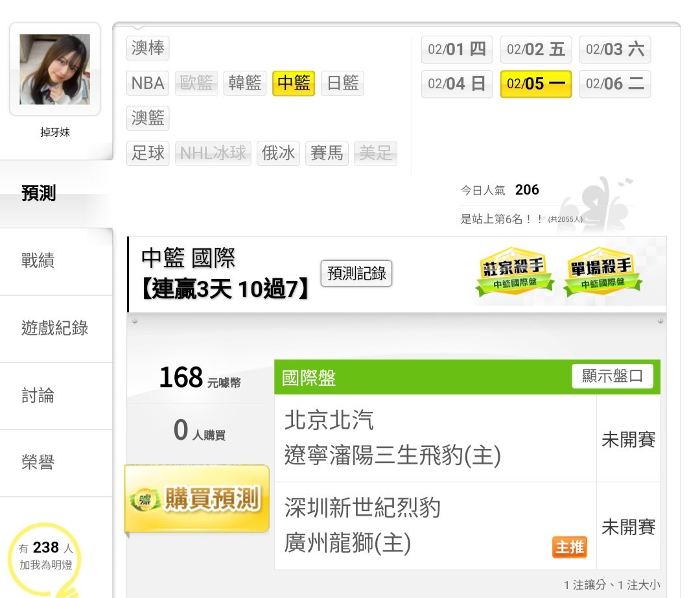Buy prediction with 購買預測 button

pos(197,498)
